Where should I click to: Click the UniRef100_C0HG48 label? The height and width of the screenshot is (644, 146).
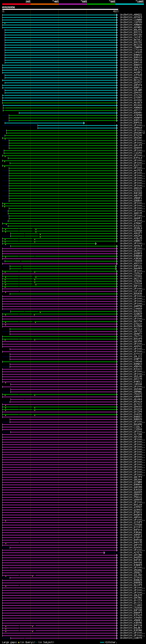tap(131, 361)
